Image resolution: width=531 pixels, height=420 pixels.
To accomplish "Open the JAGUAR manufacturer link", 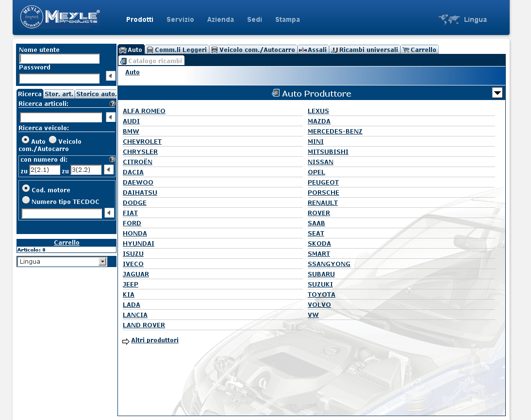I will (136, 274).
